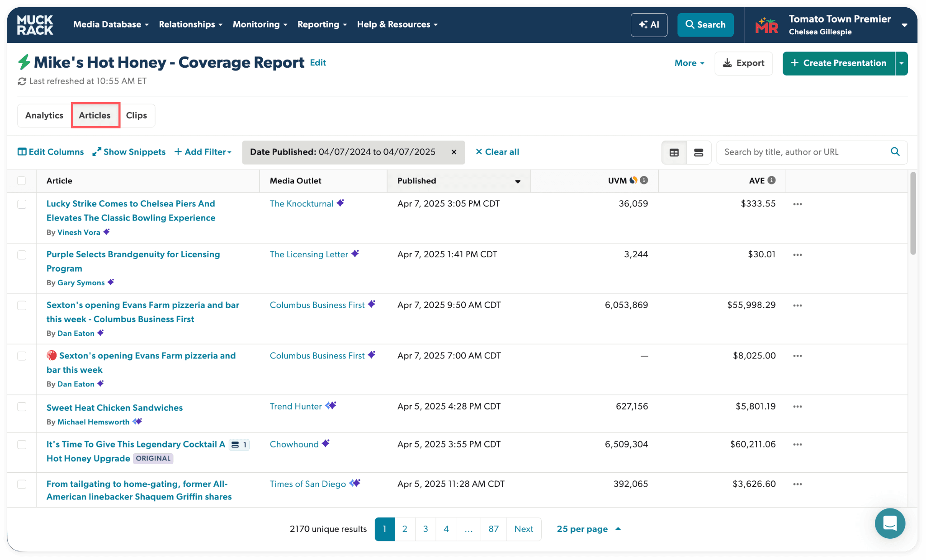This screenshot has width=926, height=560.
Task: Switch to the Clips tab
Action: coord(137,116)
